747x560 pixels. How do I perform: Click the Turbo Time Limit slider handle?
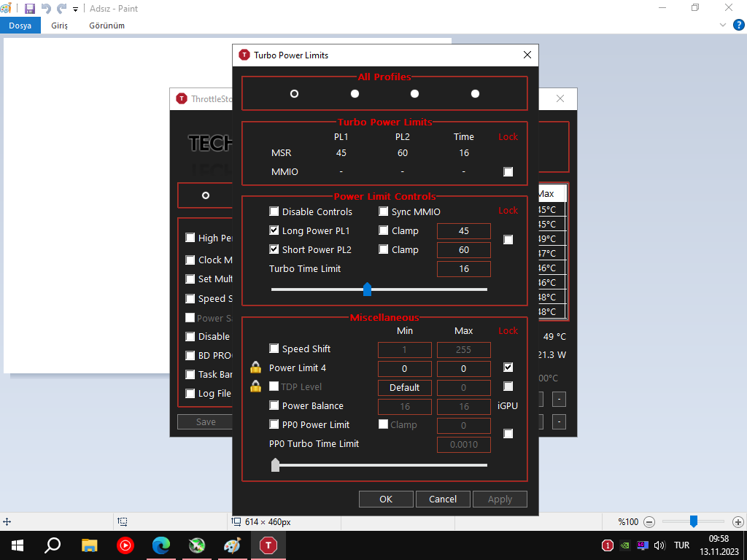[x=368, y=289]
